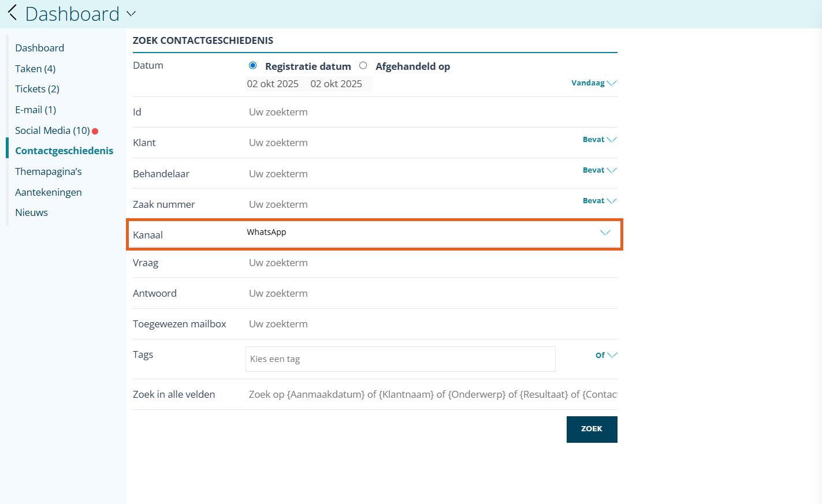Open Social Media in the sidebar
The image size is (822, 504).
pos(53,130)
